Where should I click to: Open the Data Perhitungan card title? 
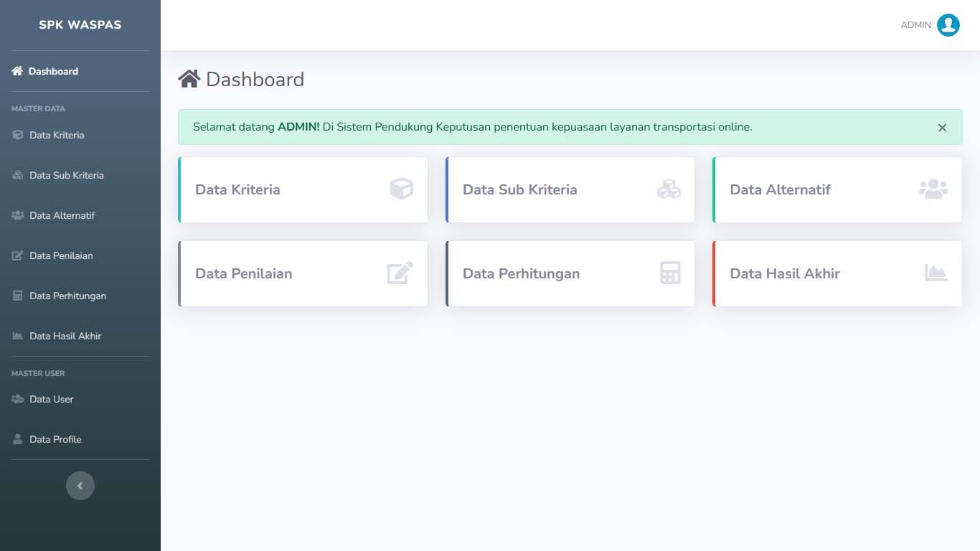(x=521, y=273)
